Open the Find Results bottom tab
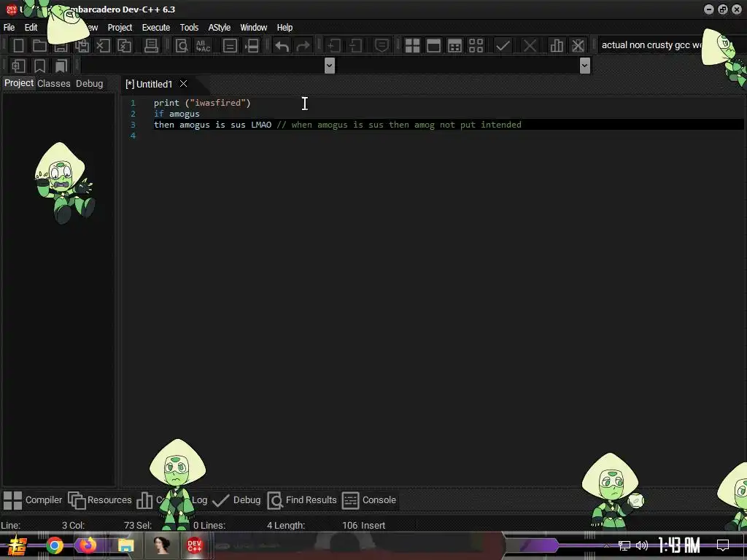 pos(301,500)
